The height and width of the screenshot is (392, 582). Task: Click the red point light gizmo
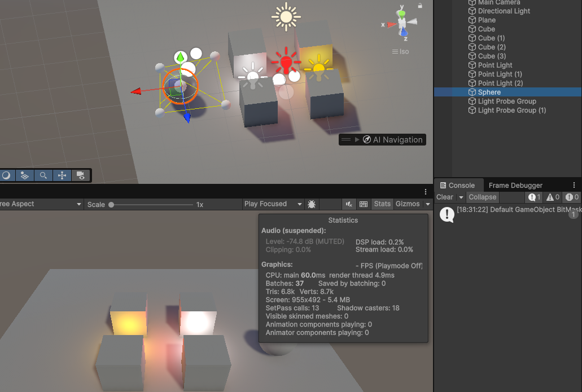[286, 61]
